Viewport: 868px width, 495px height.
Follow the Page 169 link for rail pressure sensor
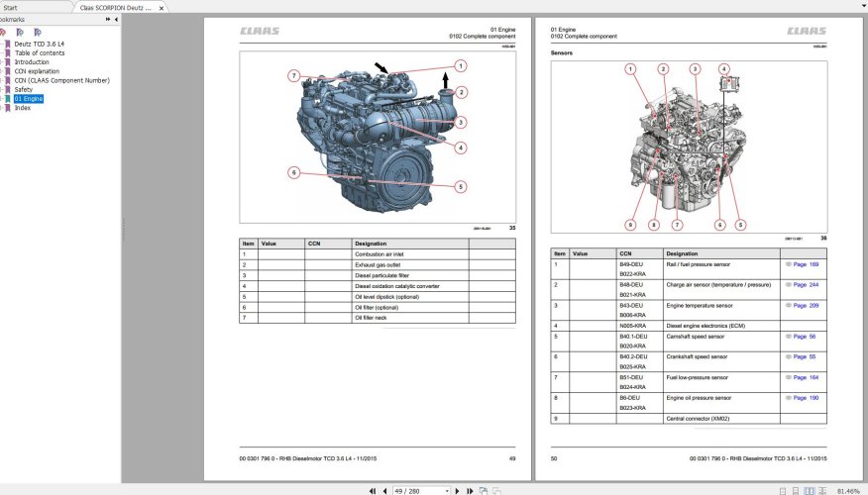click(806, 264)
